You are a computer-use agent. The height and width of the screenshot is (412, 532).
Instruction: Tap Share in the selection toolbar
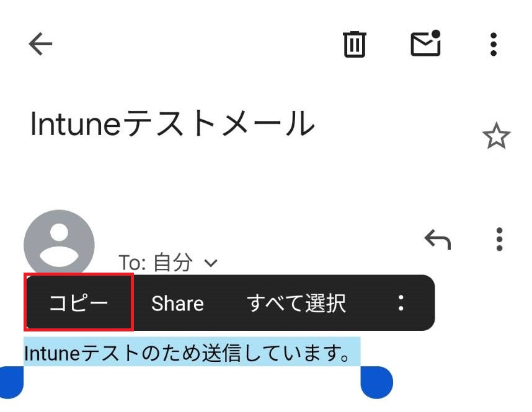(x=177, y=303)
